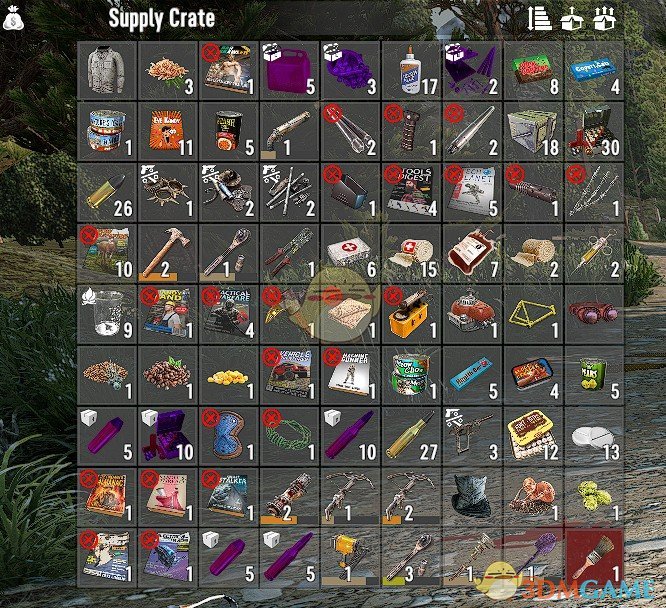
Task: Click the sort inventory icon
Action: tap(539, 19)
